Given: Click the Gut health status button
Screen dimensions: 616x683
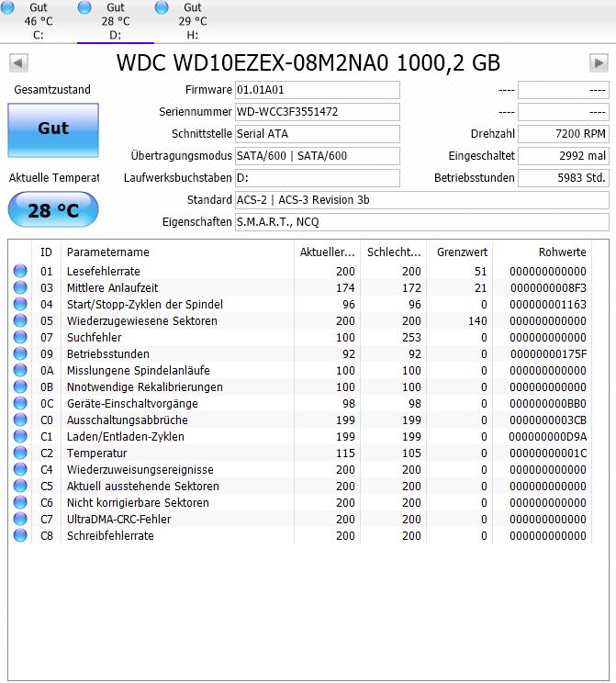Looking at the screenshot, I should coord(53,130).
